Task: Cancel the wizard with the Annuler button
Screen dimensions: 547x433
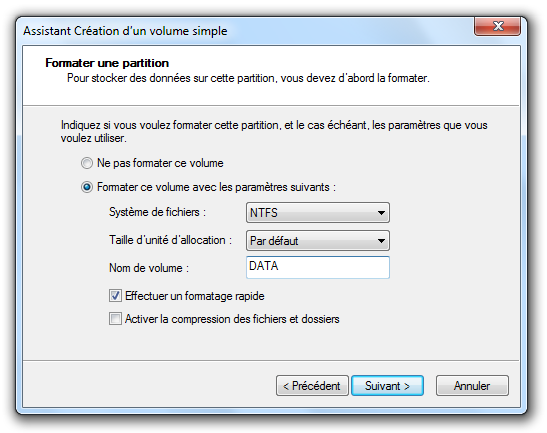Action: point(472,386)
